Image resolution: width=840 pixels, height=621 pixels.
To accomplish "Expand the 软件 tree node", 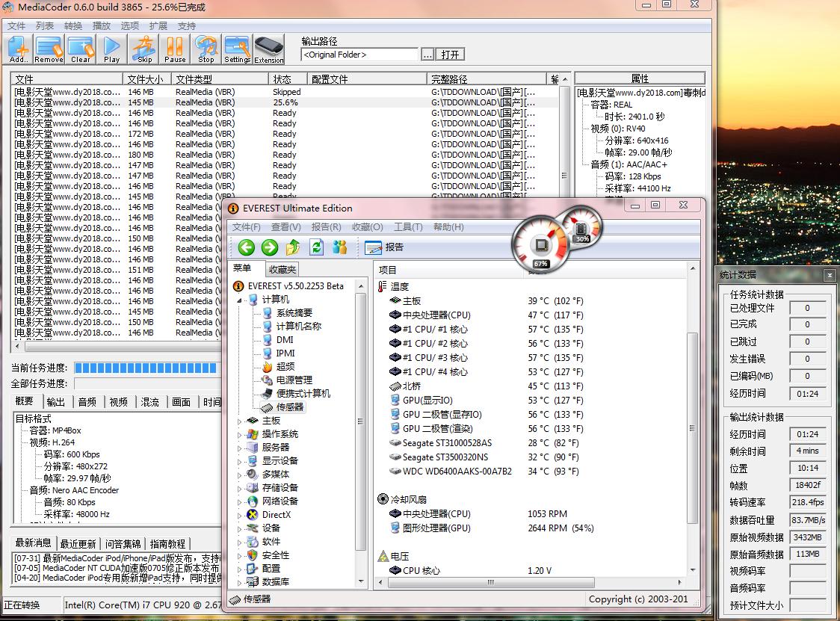I will (239, 543).
